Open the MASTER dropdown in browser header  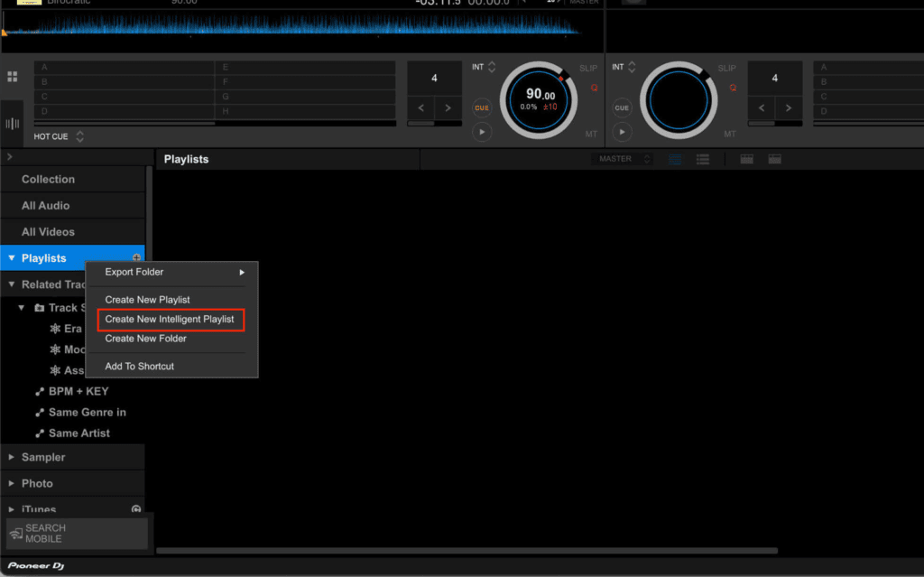622,159
